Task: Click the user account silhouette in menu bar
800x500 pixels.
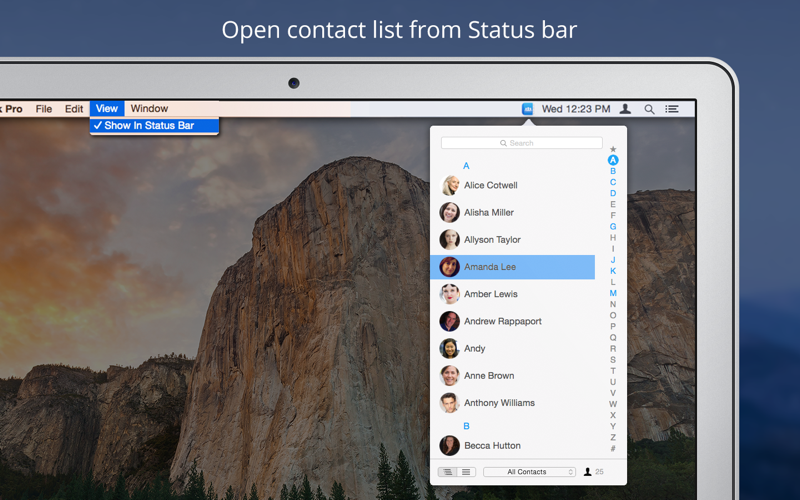Action: pos(625,109)
